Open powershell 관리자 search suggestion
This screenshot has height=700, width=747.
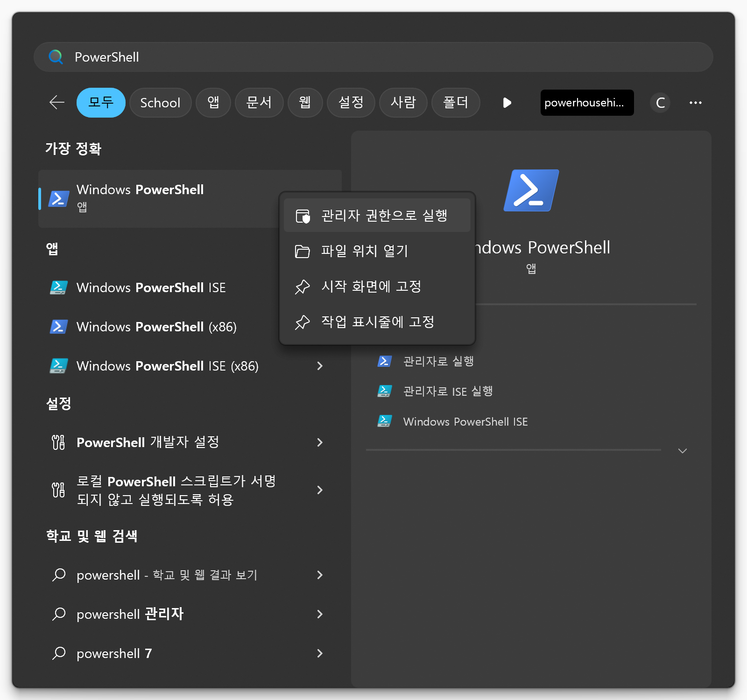[130, 614]
